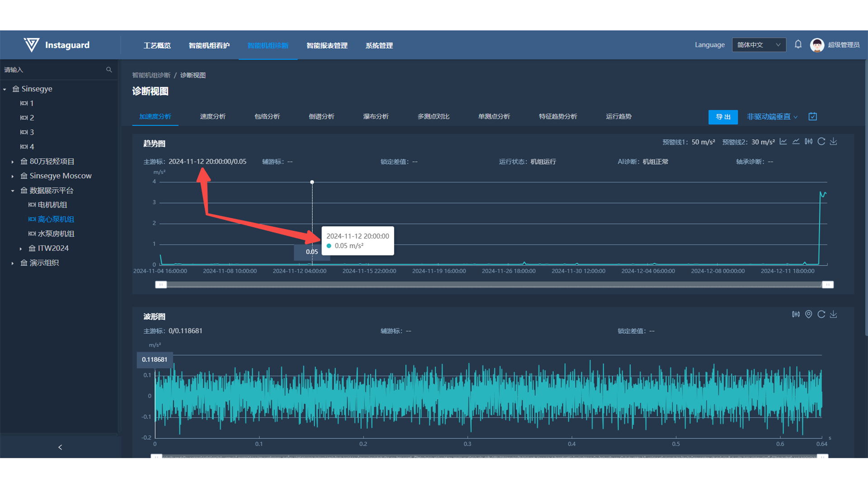This screenshot has height=488, width=868.
Task: Collapse the sidebar with the left chevron
Action: coord(60,447)
